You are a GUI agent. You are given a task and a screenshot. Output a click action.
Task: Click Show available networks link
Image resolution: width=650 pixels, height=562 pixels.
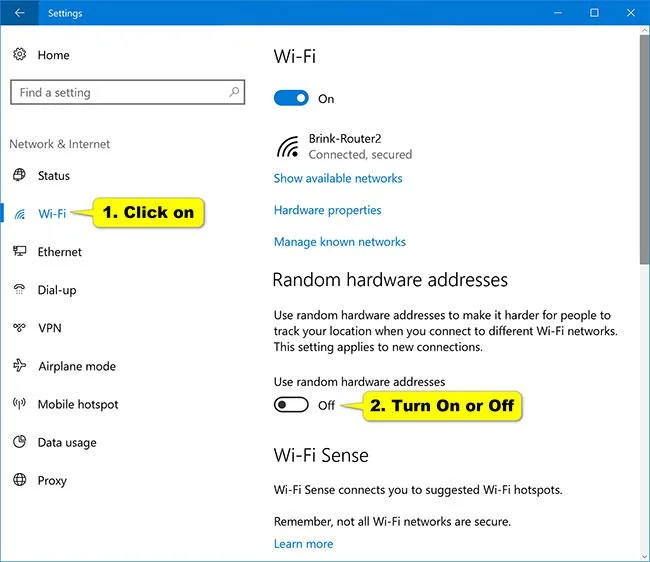pos(338,178)
